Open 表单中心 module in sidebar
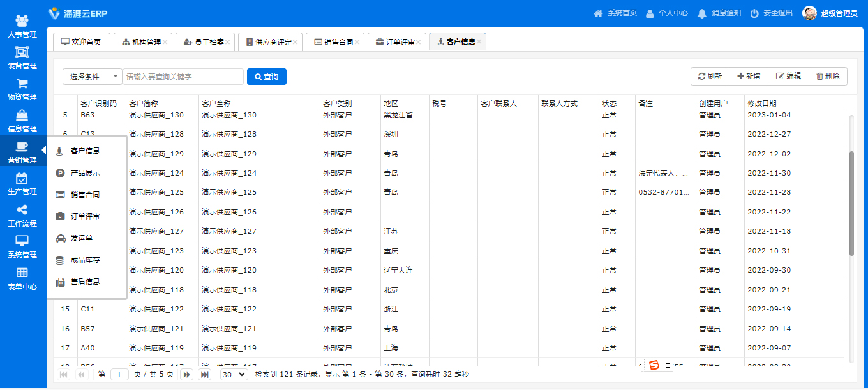Screen dimensions: 868x390 click(x=22, y=279)
